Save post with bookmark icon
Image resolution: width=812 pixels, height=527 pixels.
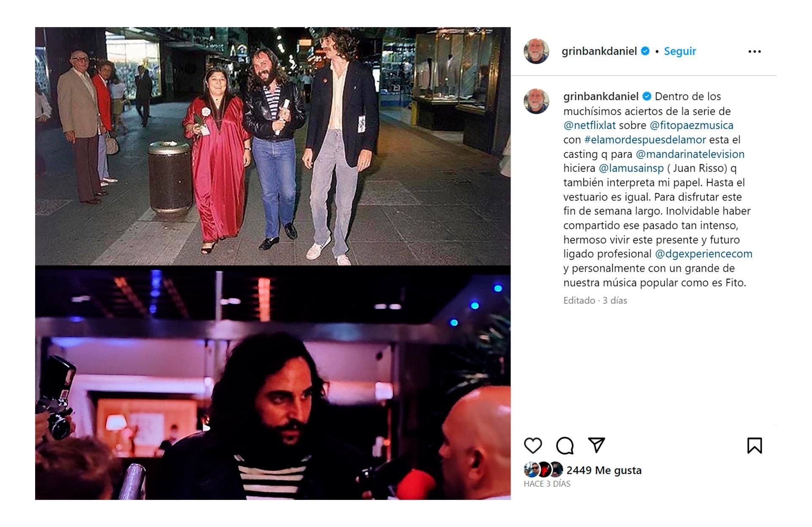click(x=754, y=446)
